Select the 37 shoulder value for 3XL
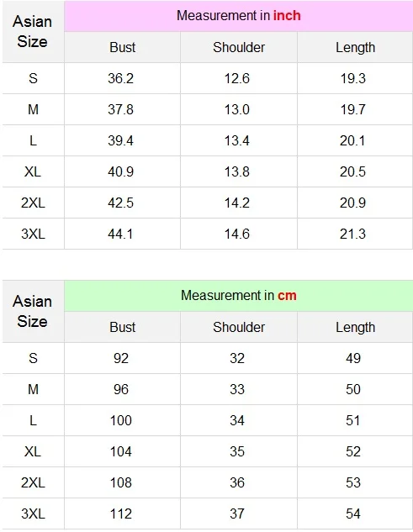Image resolution: width=413 pixels, height=532 pixels. click(237, 514)
